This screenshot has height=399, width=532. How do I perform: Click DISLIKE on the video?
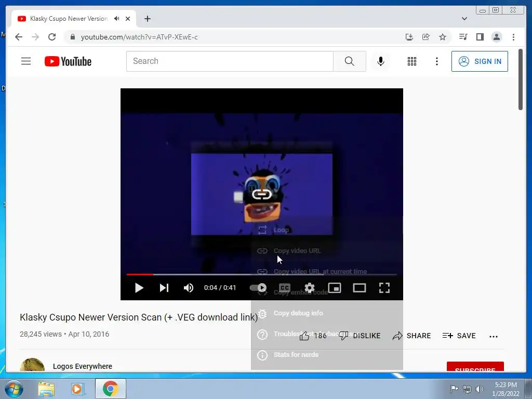coord(360,336)
